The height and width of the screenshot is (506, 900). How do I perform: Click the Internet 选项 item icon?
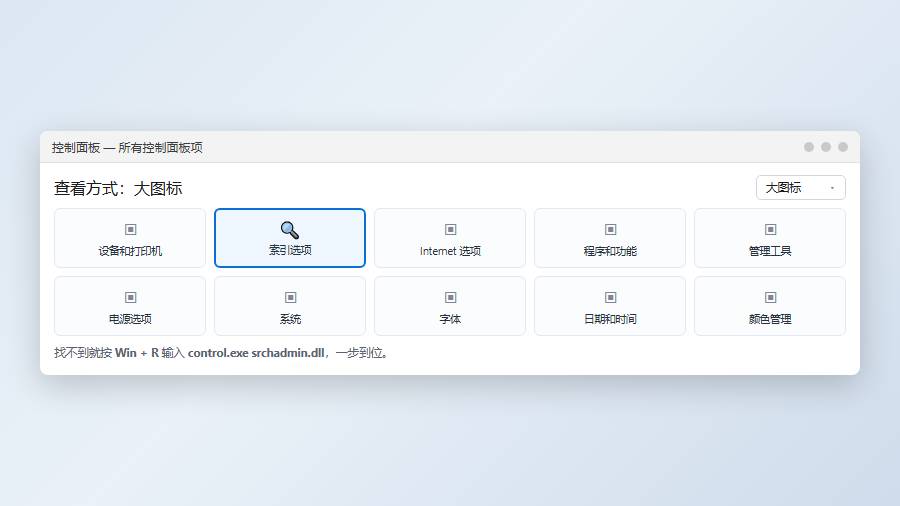451,229
